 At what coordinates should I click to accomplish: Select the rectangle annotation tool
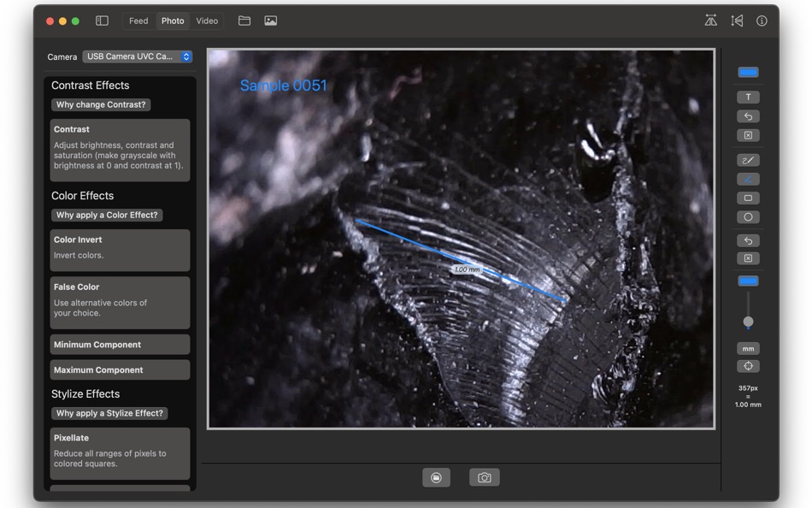tap(748, 198)
